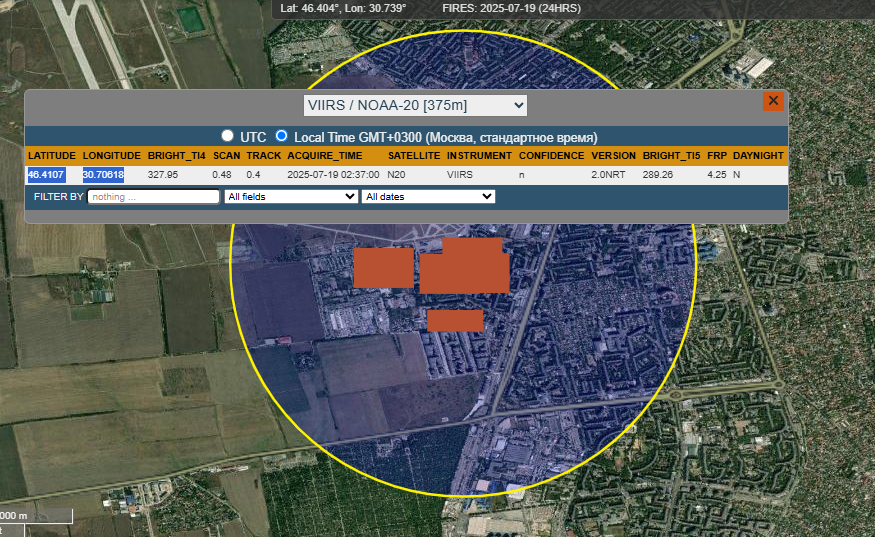
Task: Click the scan value 0.48
Action: (x=222, y=175)
